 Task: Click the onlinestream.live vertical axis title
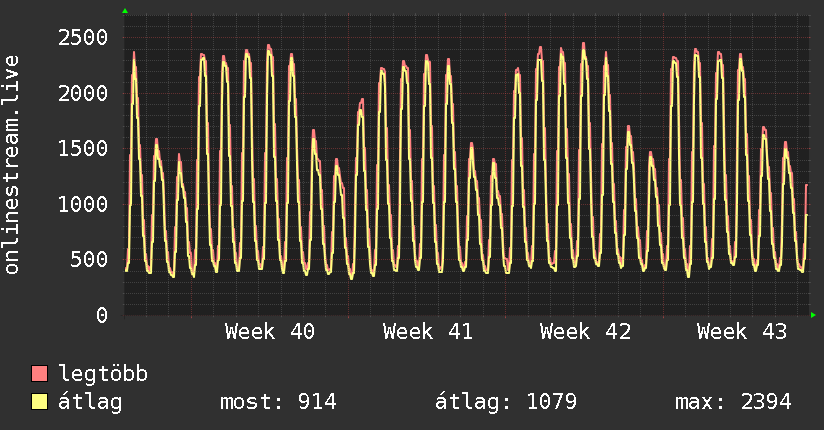[x=12, y=165]
